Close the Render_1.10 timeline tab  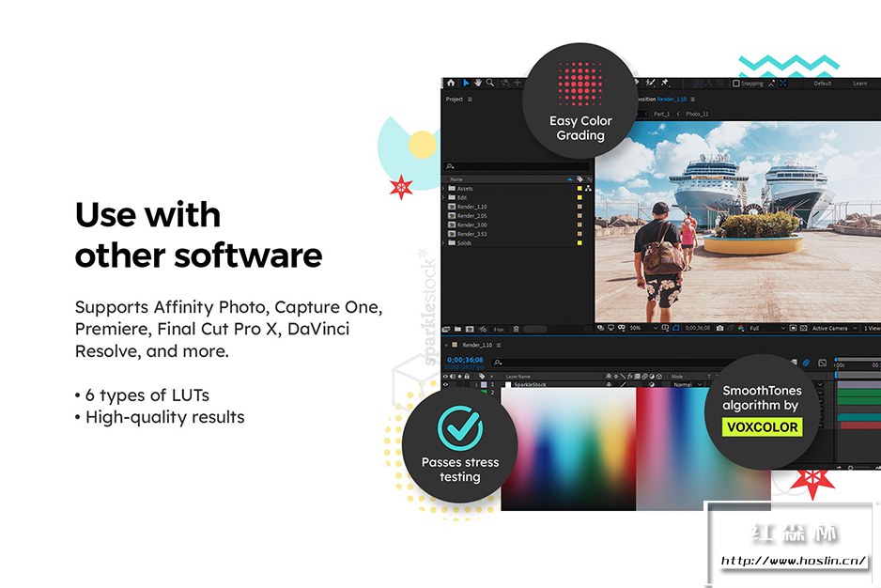[x=447, y=345]
